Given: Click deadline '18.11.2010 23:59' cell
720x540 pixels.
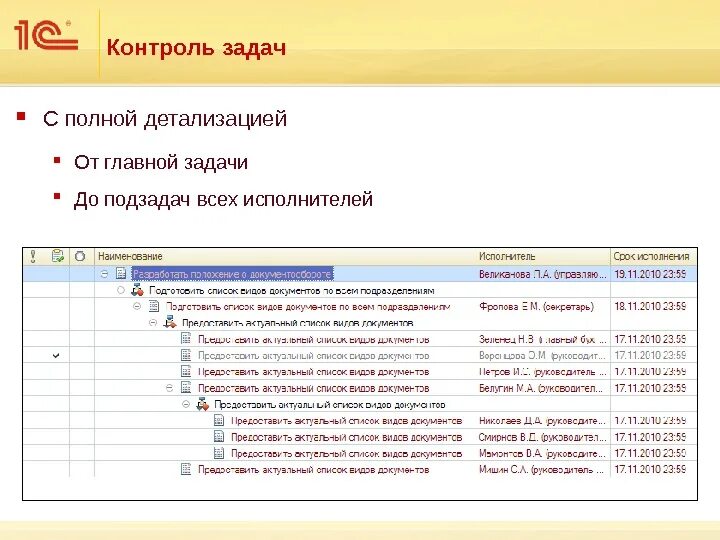Looking at the screenshot, I should pos(650,306).
